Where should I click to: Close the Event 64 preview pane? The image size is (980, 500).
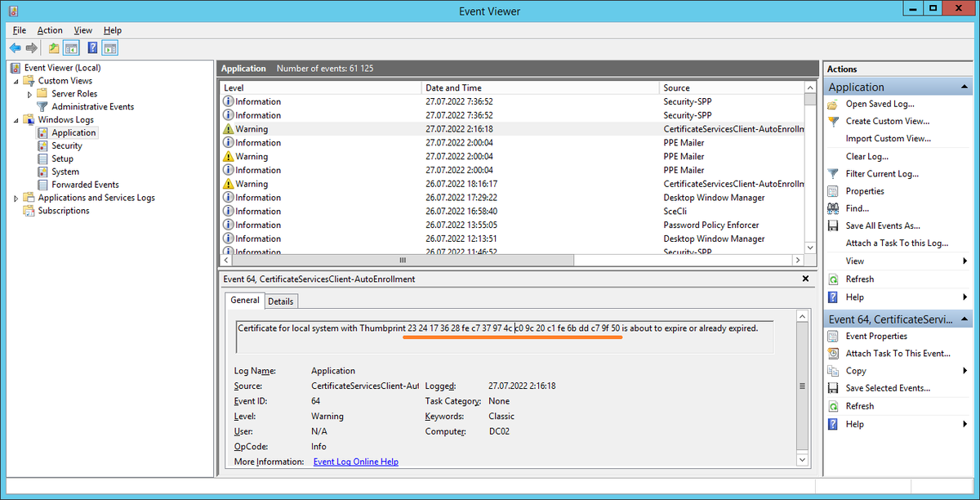click(x=806, y=279)
